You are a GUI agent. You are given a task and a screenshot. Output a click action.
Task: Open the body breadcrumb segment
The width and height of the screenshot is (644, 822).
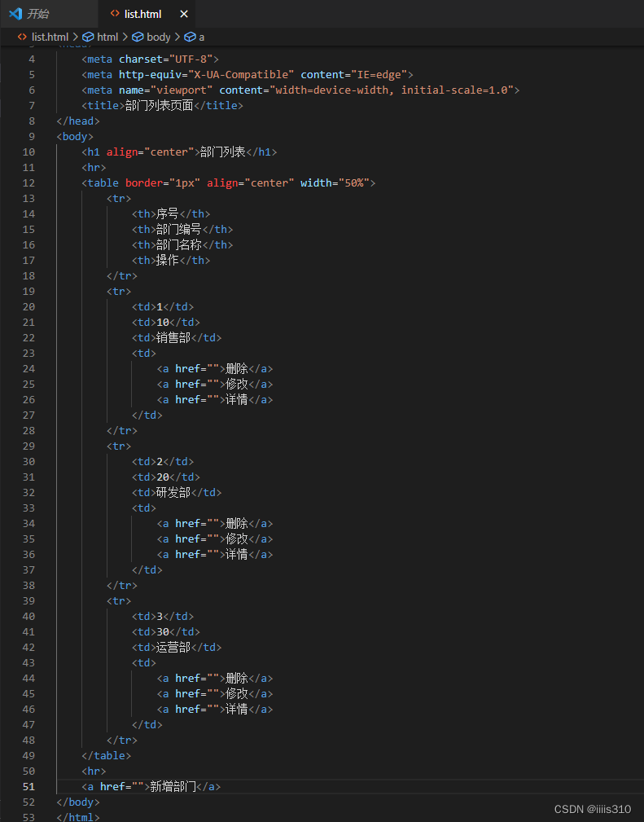click(158, 37)
